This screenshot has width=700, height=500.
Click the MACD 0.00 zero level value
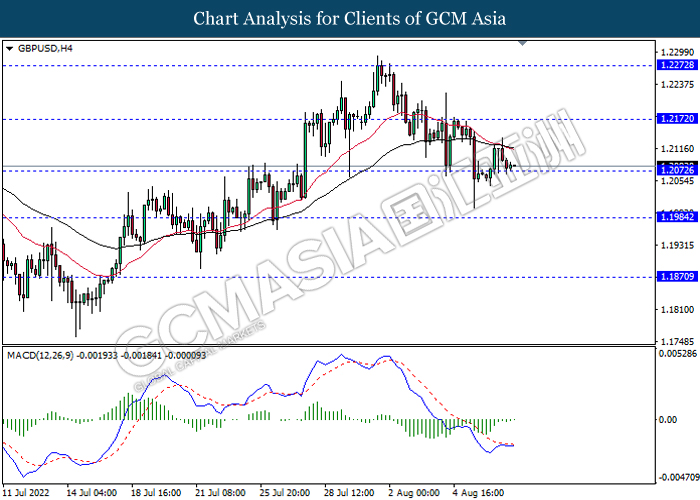668,420
